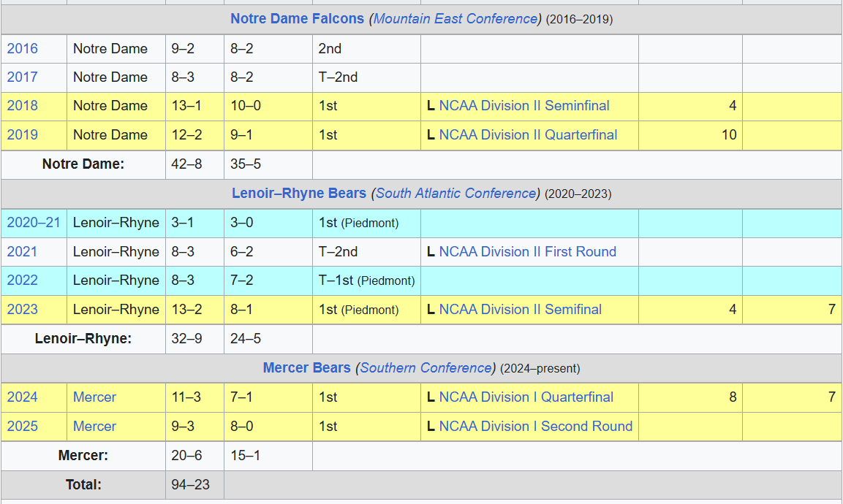Open the 2024 season link
Screen dimensions: 843x504
(23, 397)
